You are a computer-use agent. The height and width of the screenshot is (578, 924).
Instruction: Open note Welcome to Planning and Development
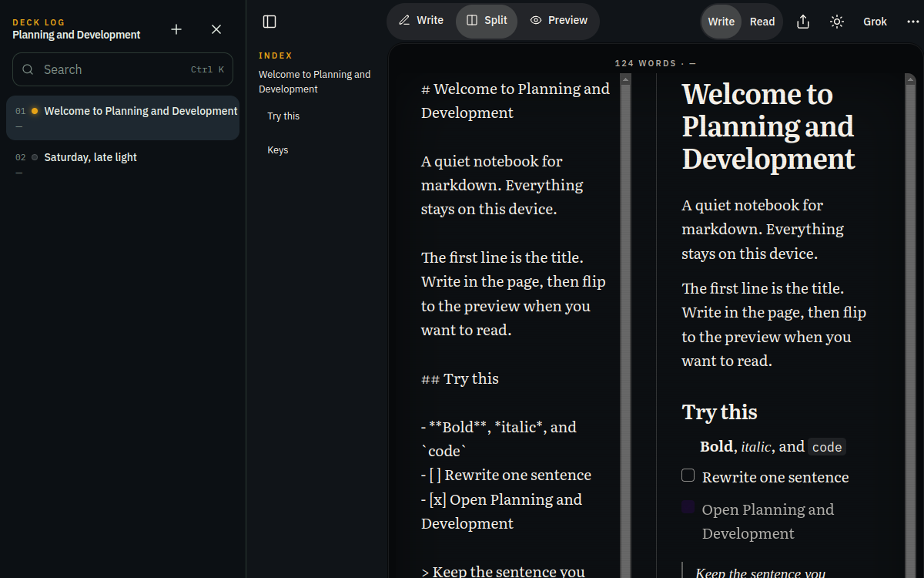coord(122,118)
